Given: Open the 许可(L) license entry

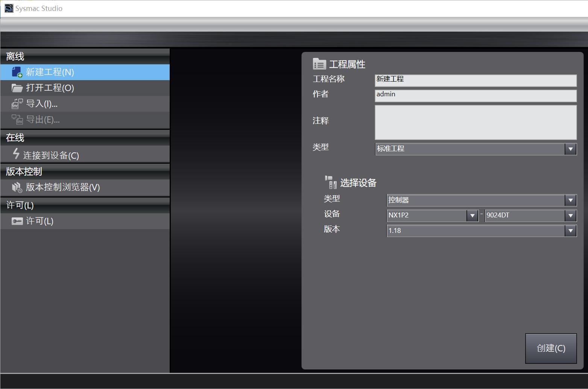Looking at the screenshot, I should (85, 221).
